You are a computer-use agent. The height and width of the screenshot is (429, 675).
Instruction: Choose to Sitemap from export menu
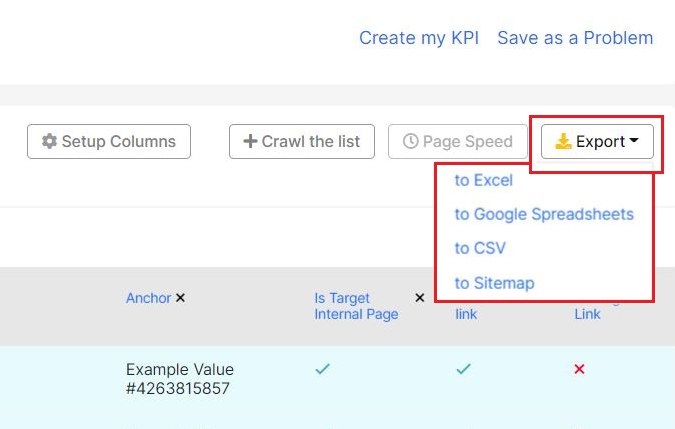[x=495, y=283]
